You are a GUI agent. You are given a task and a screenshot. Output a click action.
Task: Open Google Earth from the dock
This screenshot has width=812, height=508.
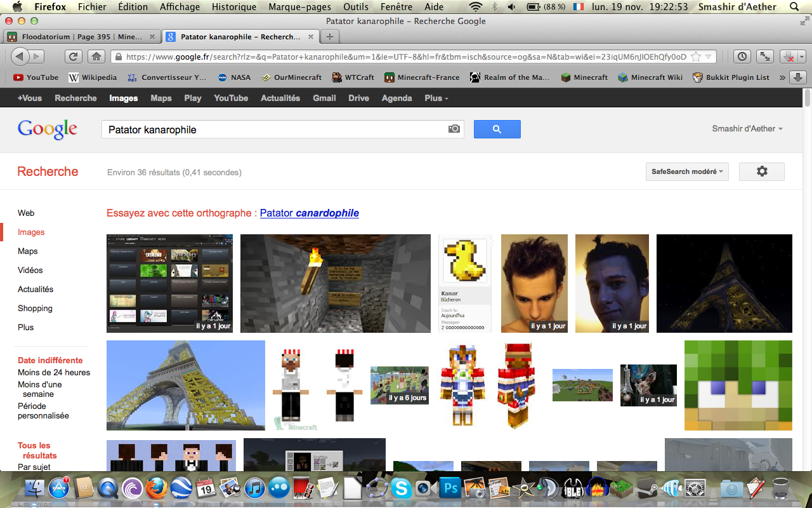point(181,488)
